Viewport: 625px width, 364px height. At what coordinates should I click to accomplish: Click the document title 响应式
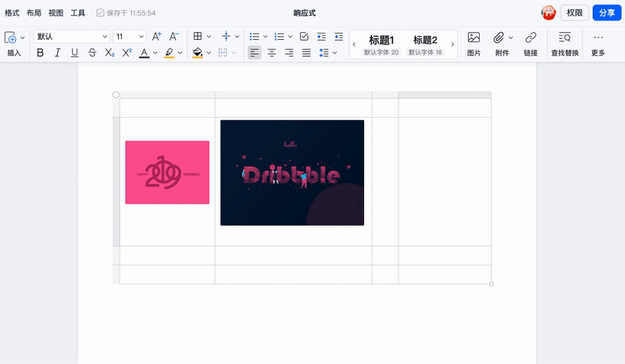[305, 13]
